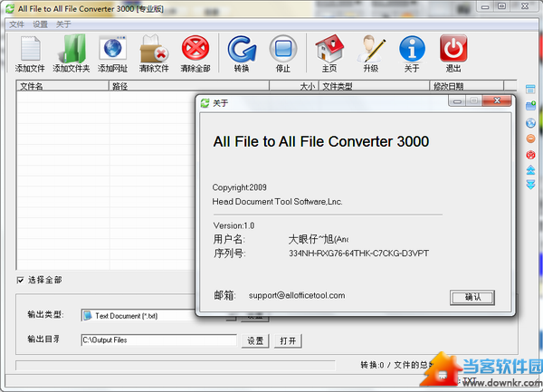
Task: Click the 文件类型 column header
Action: pyautogui.click(x=375, y=86)
